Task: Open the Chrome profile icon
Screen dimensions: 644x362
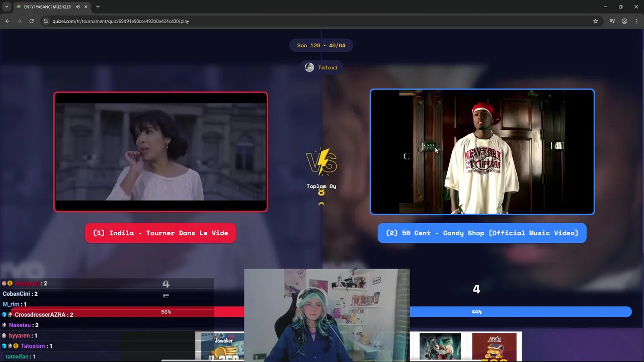Action: [x=624, y=21]
